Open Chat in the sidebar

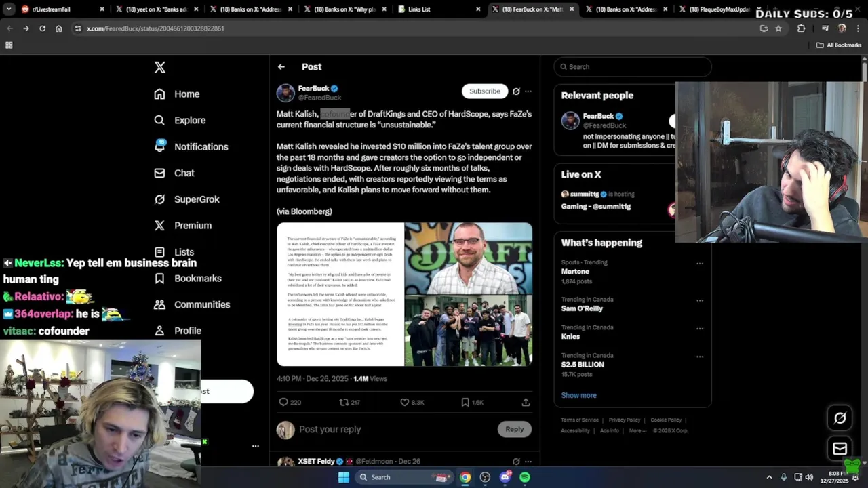click(174, 173)
